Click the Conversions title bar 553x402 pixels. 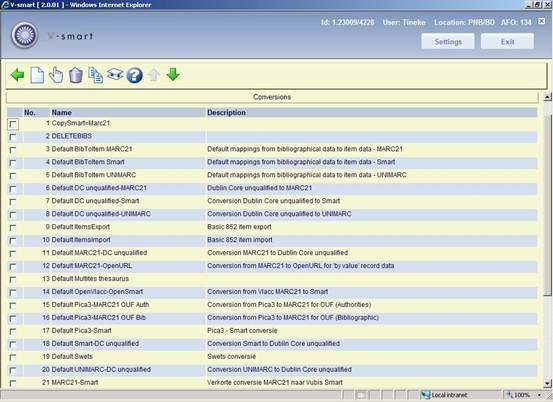272,97
